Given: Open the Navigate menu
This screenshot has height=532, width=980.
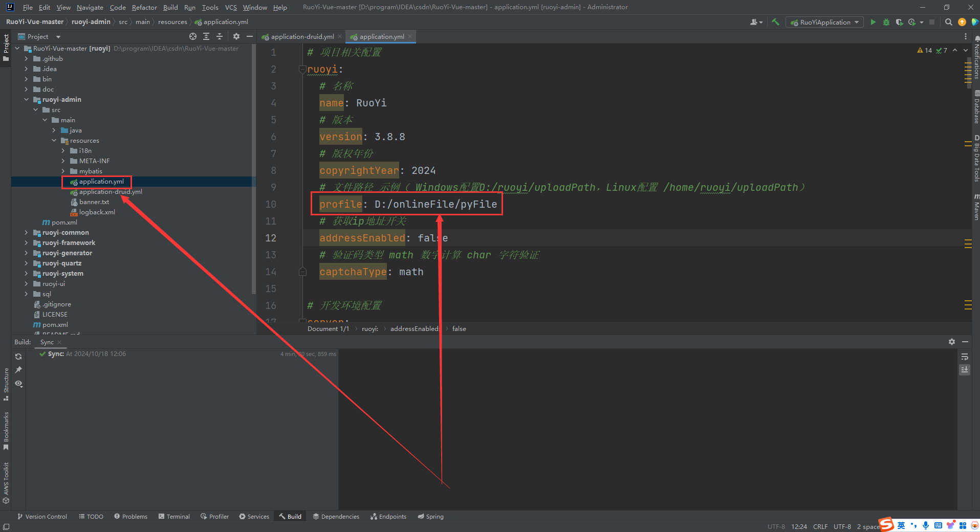Looking at the screenshot, I should pos(90,7).
